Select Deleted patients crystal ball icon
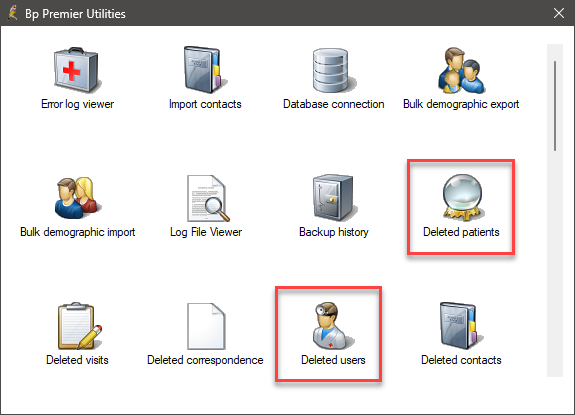The height and width of the screenshot is (415, 575). [x=463, y=198]
